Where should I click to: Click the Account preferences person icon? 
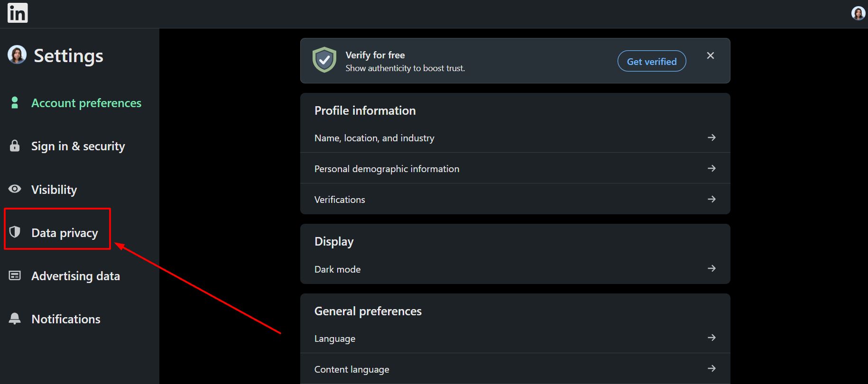(x=15, y=102)
